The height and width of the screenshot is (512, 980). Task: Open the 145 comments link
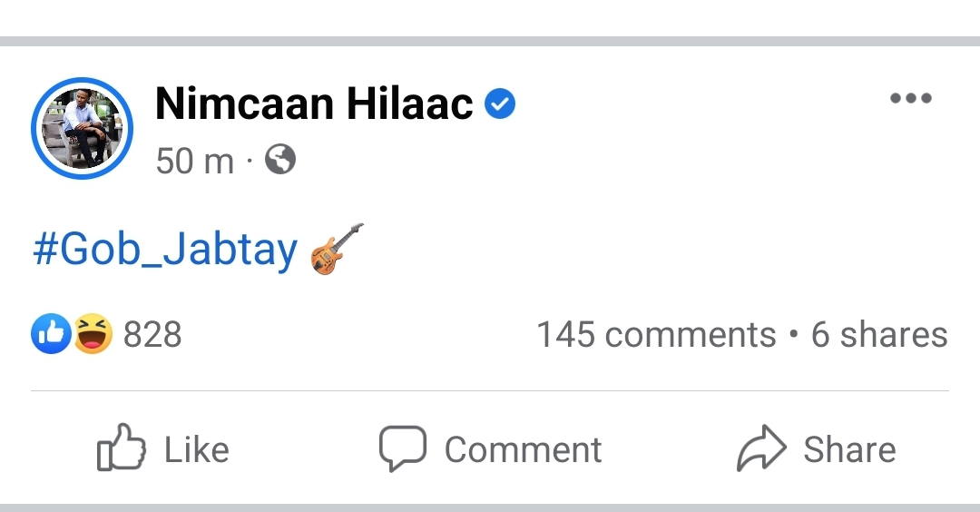click(x=656, y=334)
